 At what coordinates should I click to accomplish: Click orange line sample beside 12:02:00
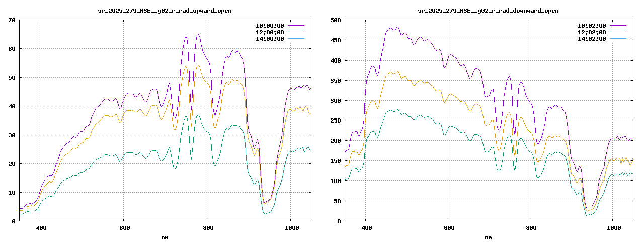[618, 32]
